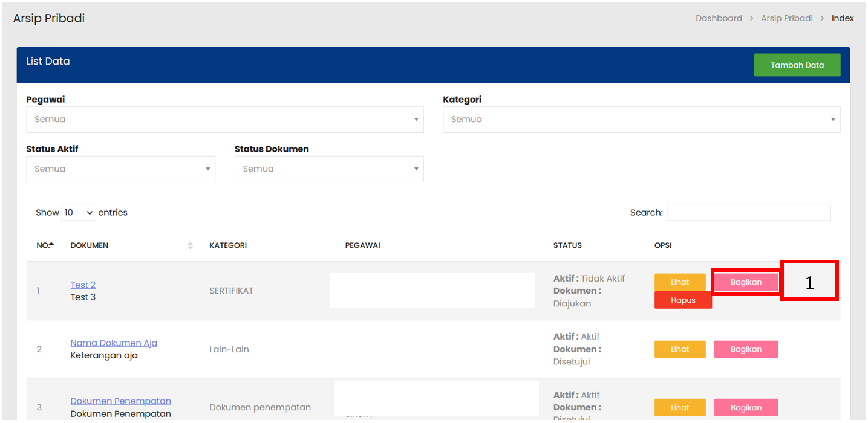Sort by the NO column arrow
The height and width of the screenshot is (423, 868).
click(x=51, y=245)
